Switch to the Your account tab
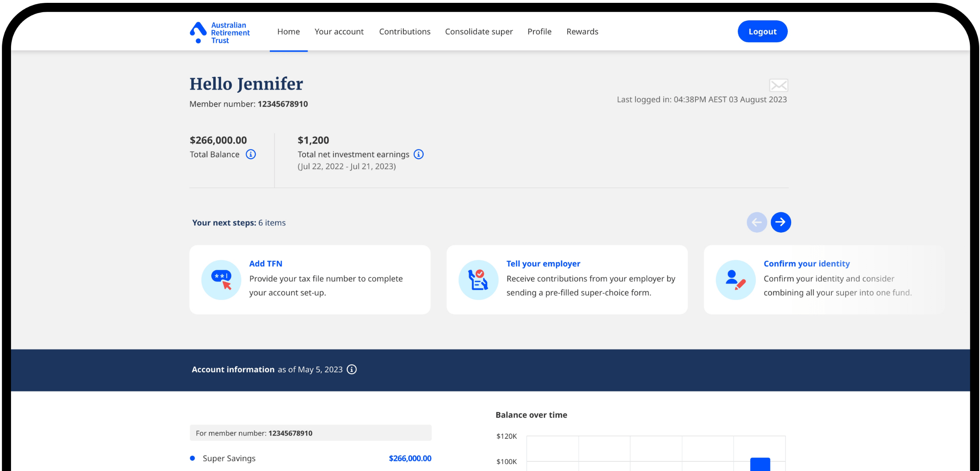Image resolution: width=980 pixels, height=471 pixels. point(339,31)
